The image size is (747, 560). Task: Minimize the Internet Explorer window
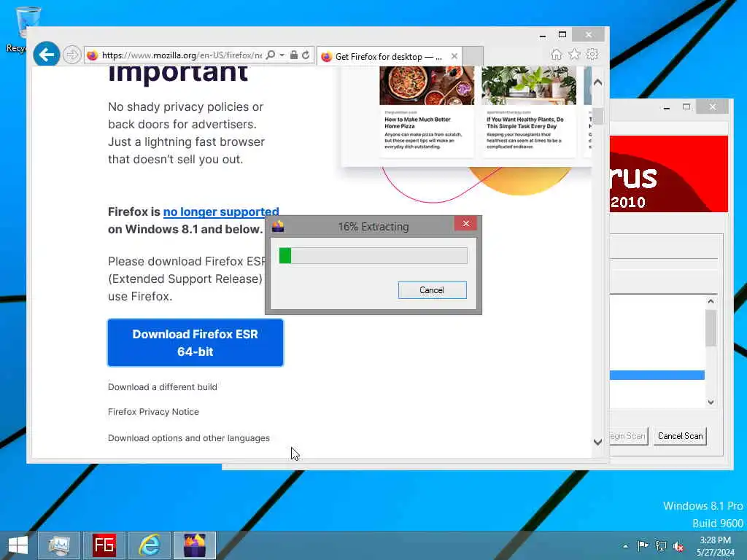point(543,35)
